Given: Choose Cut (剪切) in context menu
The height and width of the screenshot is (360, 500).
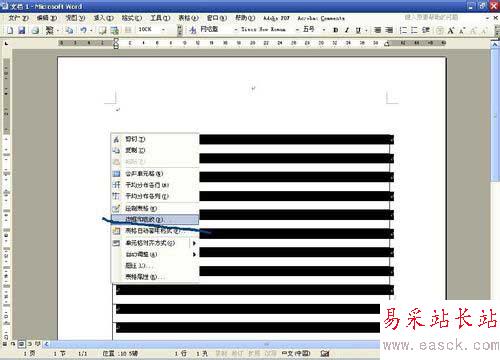Looking at the screenshot, I should tap(155, 139).
